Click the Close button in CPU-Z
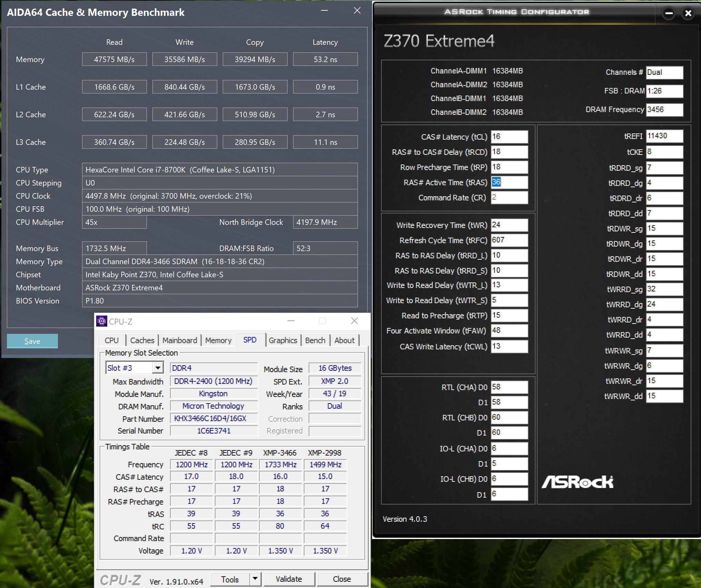The image size is (701, 588). click(342, 579)
